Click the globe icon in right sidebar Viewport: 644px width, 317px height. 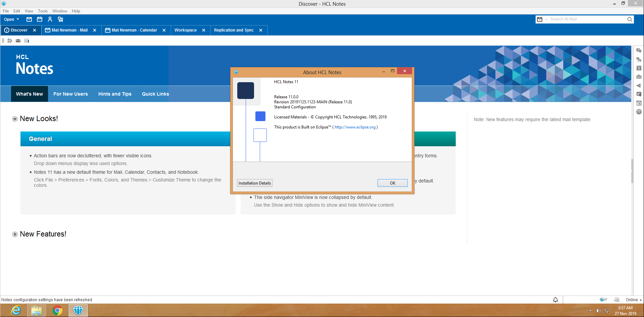[639, 112]
